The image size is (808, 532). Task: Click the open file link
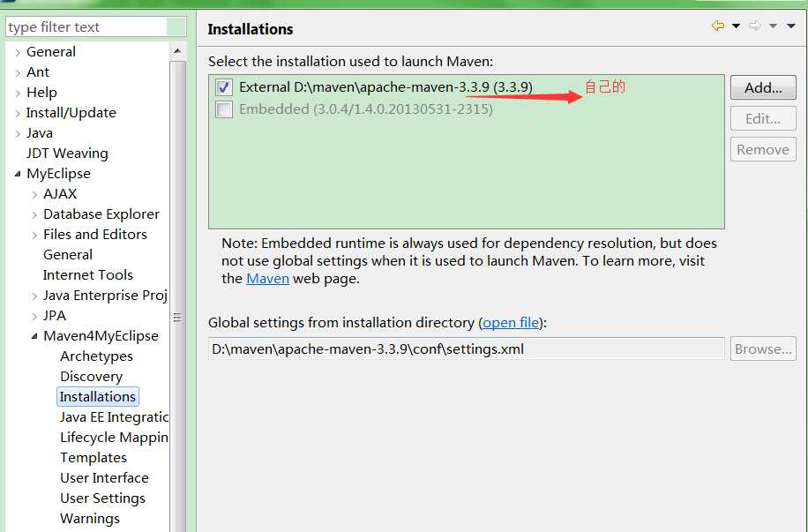[511, 322]
